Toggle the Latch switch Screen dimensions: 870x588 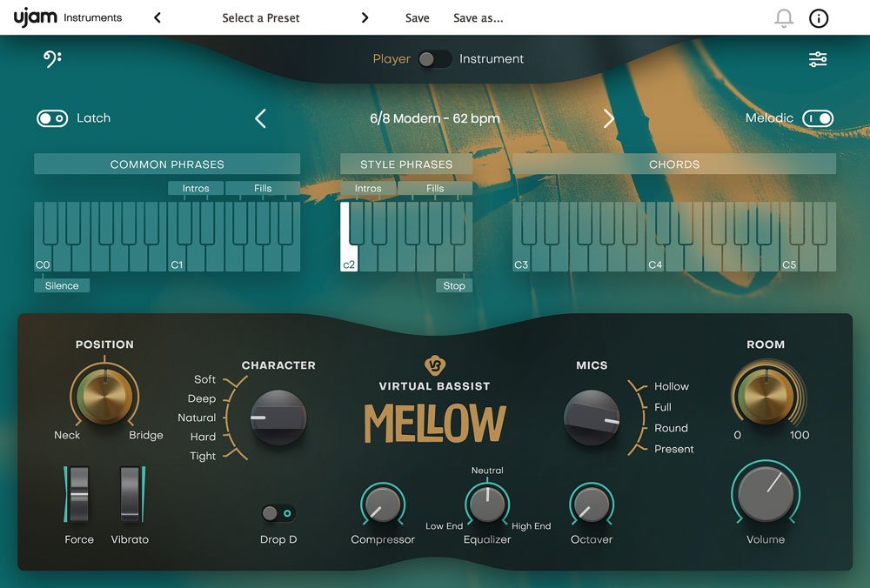tap(52, 118)
